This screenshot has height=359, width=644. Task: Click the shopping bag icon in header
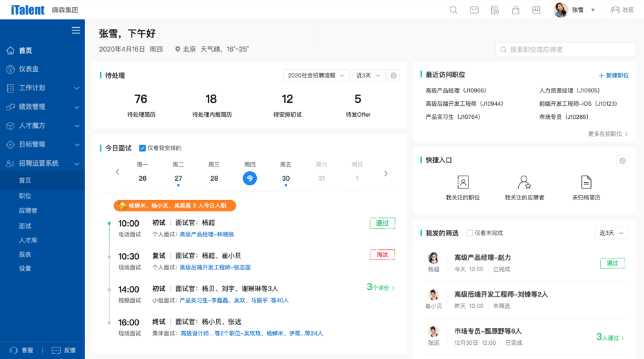pyautogui.click(x=516, y=10)
